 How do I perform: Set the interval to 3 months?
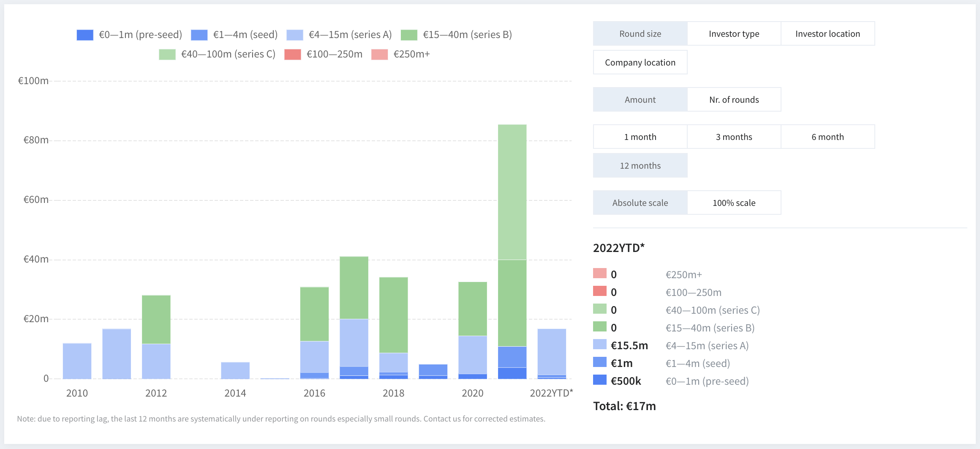pyautogui.click(x=734, y=137)
